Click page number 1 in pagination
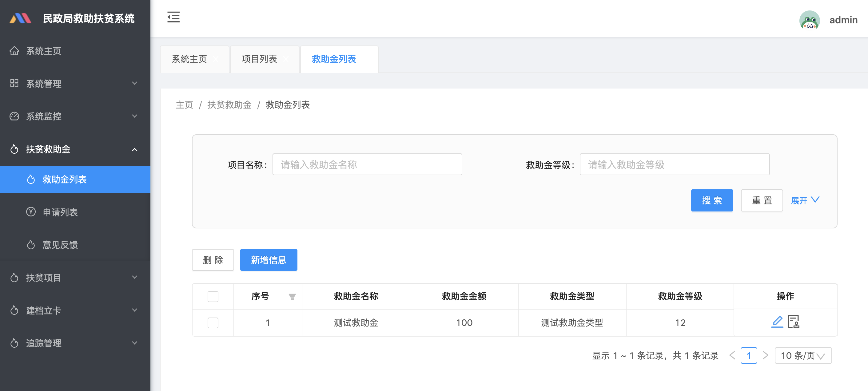The width and height of the screenshot is (868, 391). click(749, 355)
